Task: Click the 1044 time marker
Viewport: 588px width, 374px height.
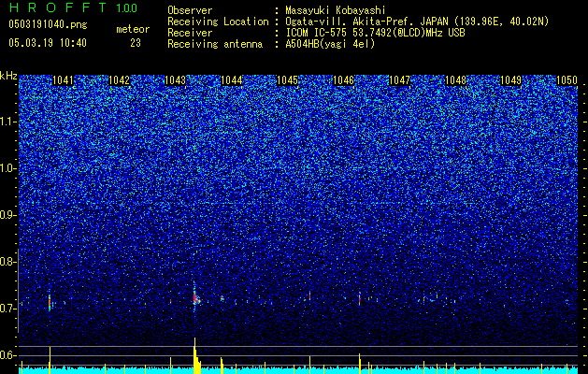Action: [232, 80]
